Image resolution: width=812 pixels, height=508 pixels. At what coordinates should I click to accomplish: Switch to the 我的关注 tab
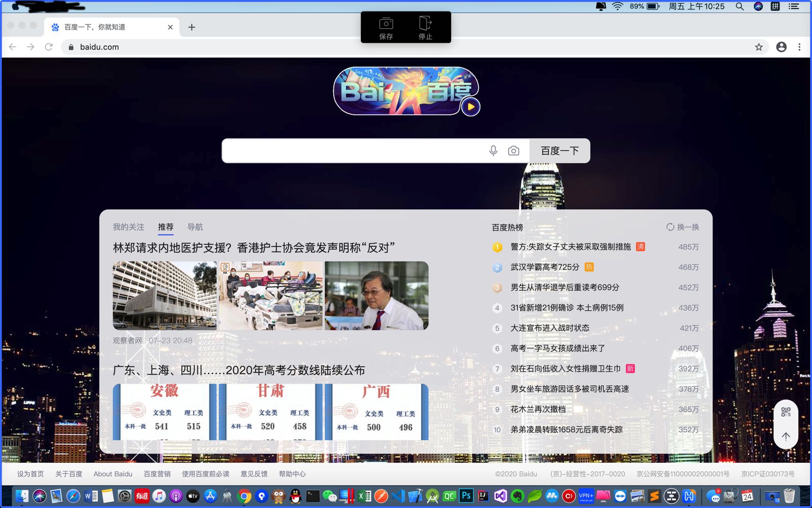pos(128,227)
